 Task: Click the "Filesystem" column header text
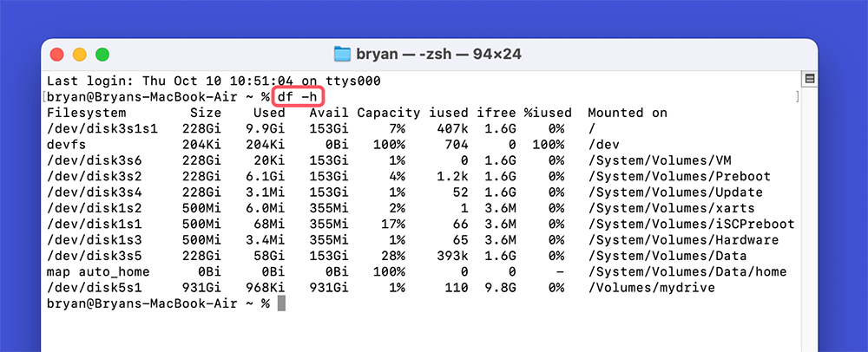coord(86,113)
